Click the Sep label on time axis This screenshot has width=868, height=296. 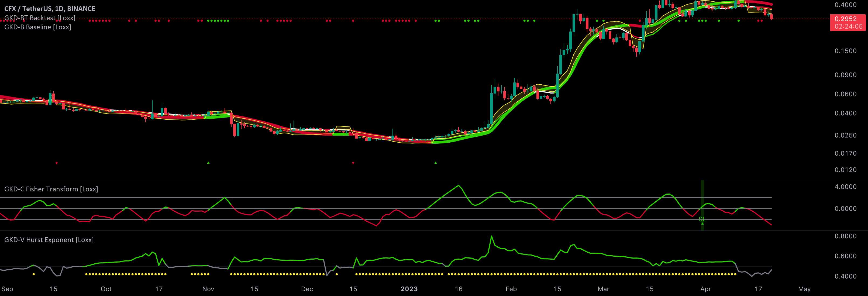click(7, 289)
